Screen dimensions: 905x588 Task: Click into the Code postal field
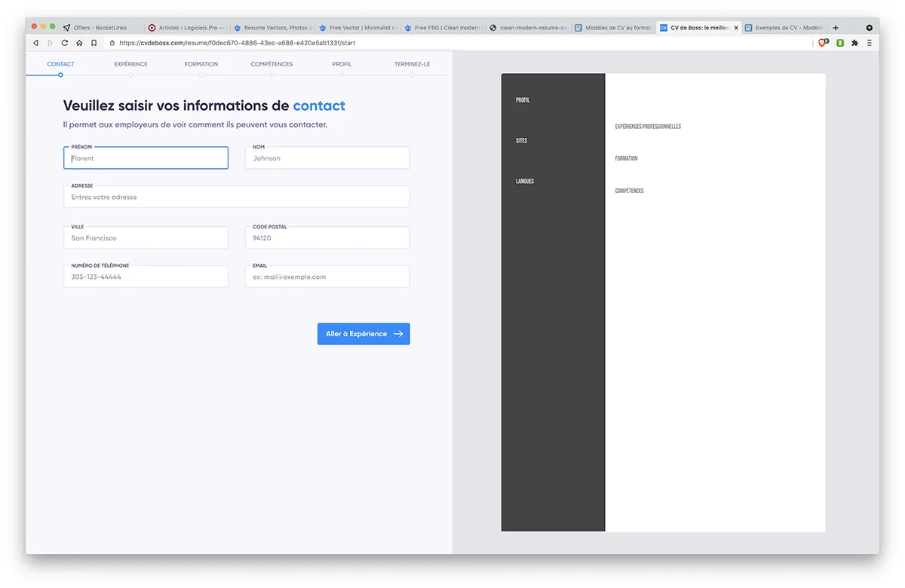327,237
